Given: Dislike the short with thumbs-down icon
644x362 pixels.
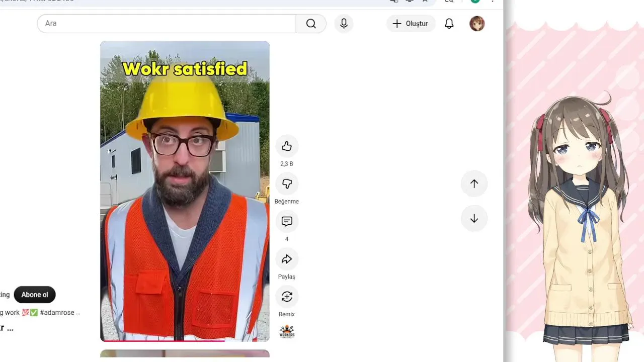Looking at the screenshot, I should click(x=287, y=184).
